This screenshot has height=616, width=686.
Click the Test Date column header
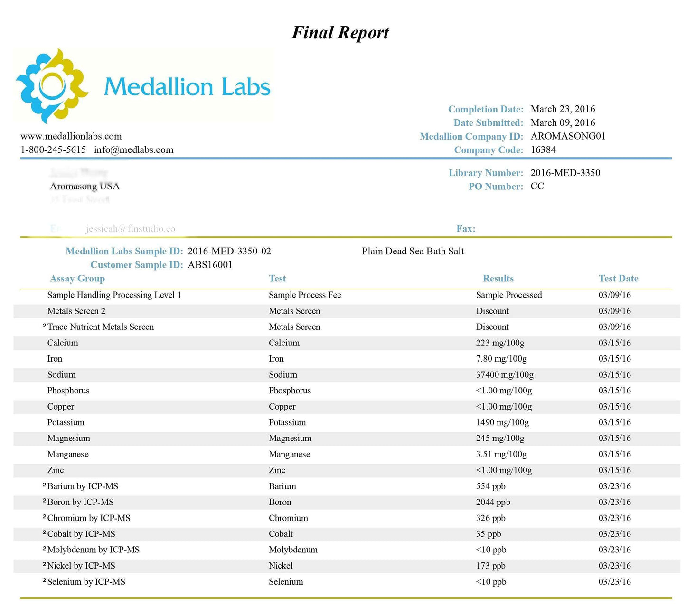coord(618,279)
